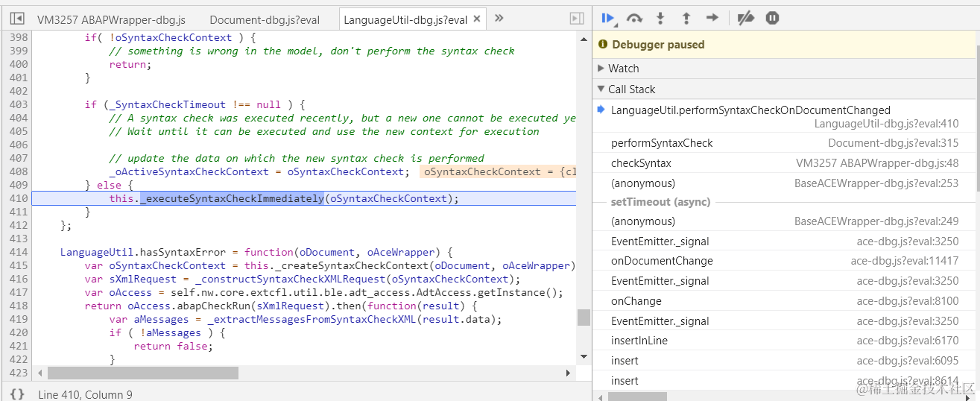This screenshot has width=980, height=401.
Task: Set breakpoint on line number 408
Action: (19, 171)
